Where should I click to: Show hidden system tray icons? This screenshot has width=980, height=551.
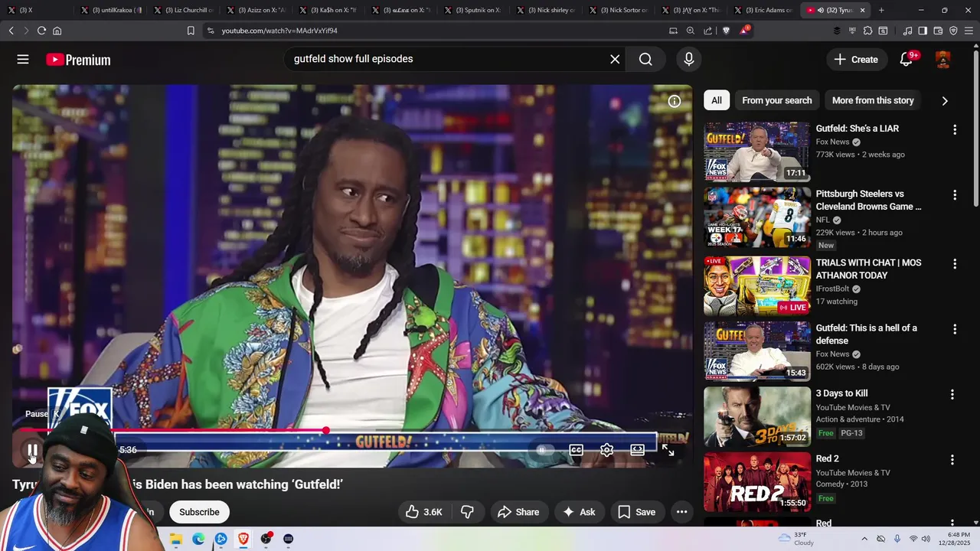864,539
